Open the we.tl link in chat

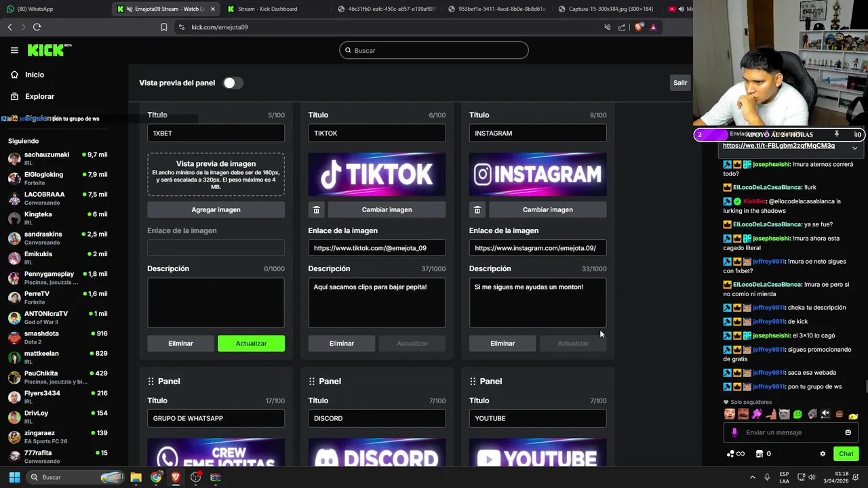tap(778, 146)
